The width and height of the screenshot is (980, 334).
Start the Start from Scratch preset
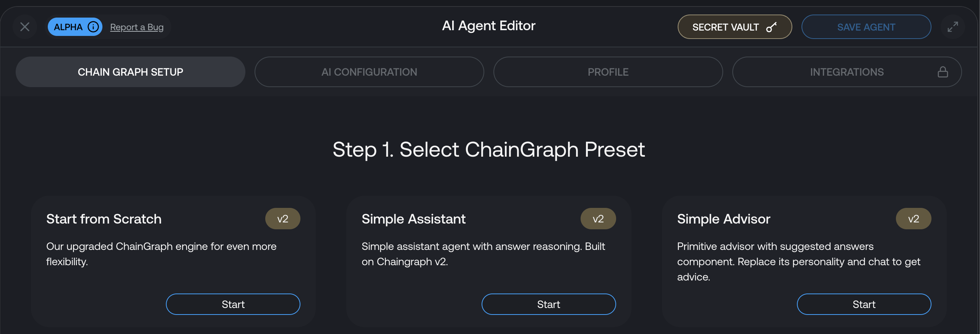[x=233, y=304]
